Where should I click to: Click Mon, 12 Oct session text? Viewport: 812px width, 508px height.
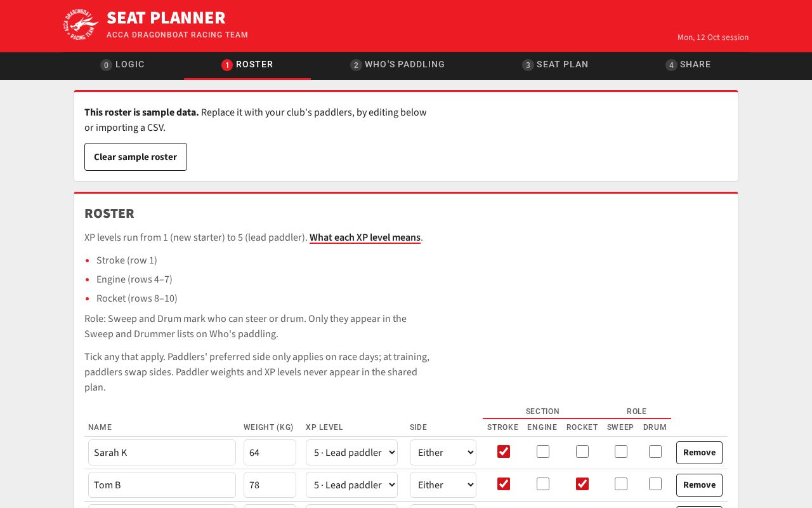click(713, 37)
